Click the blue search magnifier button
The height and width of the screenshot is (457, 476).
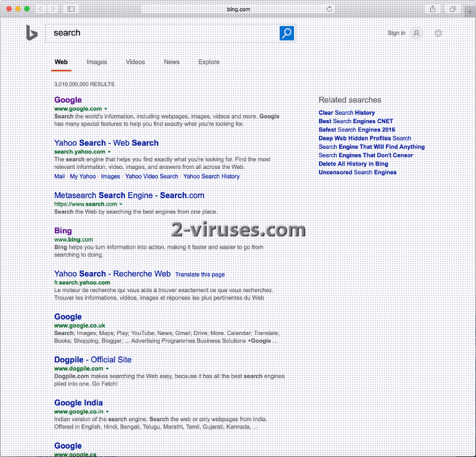point(287,33)
